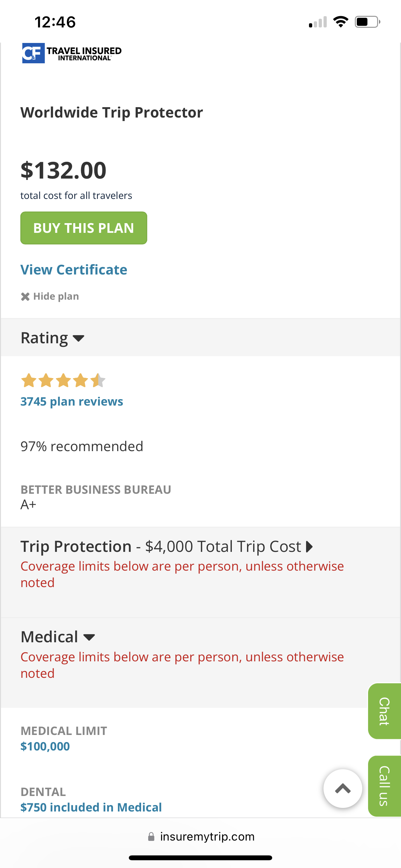Open the green Chat side tab
The image size is (401, 868).
385,711
